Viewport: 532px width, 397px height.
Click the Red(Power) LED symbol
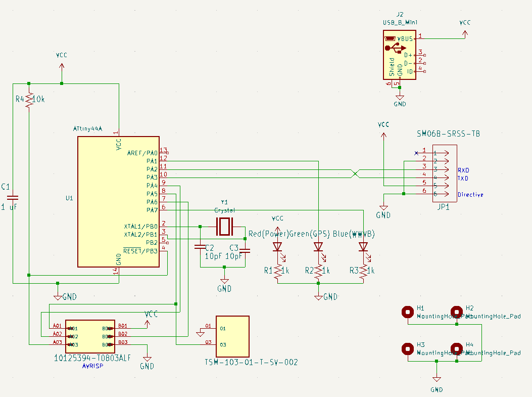click(277, 247)
